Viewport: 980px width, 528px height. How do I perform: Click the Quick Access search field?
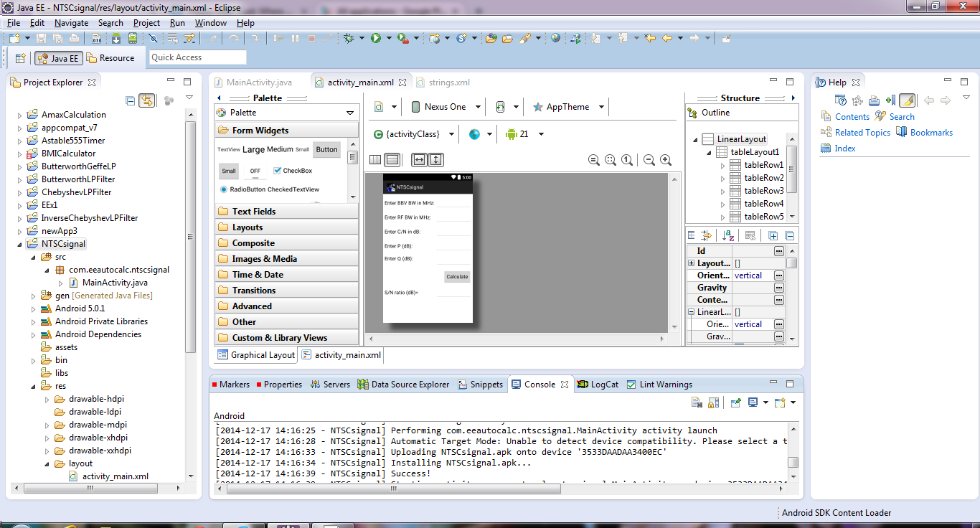click(x=197, y=57)
